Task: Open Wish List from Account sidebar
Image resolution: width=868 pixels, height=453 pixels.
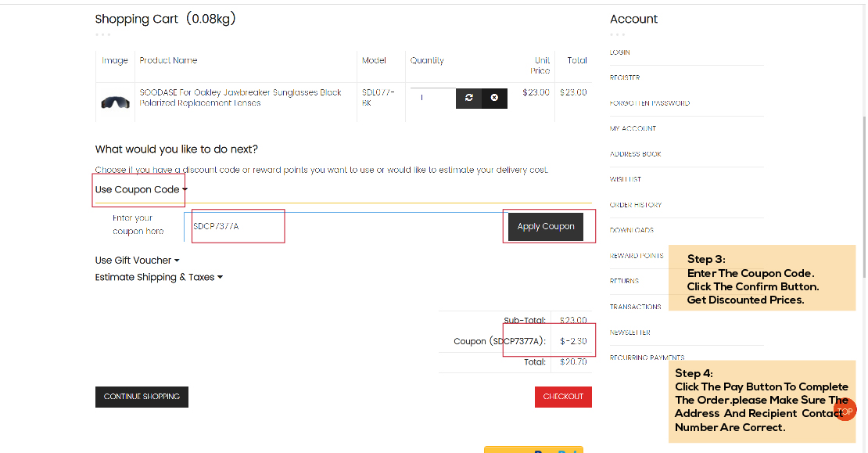Action: 626,179
